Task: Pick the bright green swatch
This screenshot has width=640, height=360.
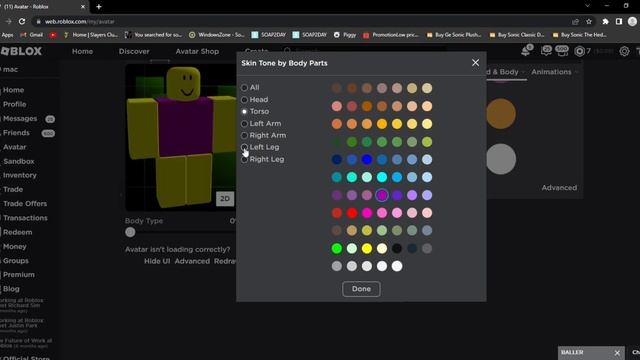Action: click(336, 248)
